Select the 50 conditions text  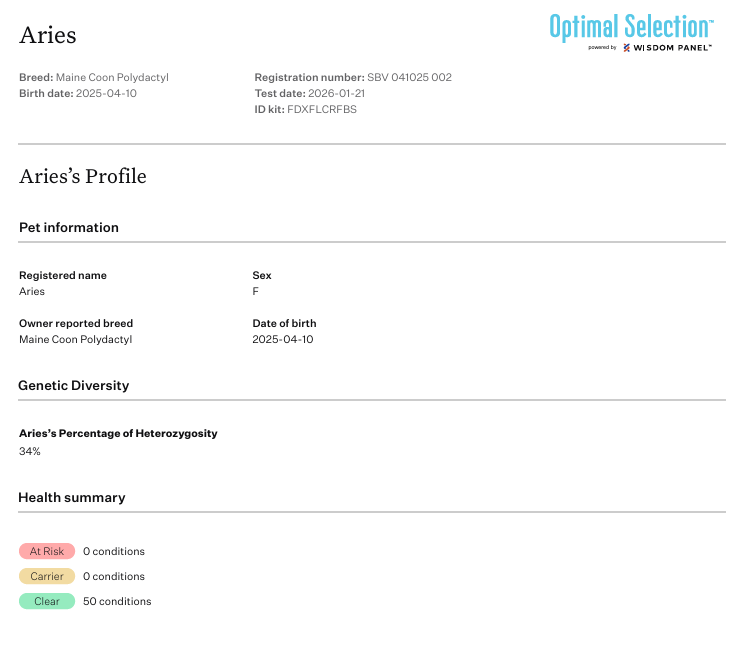(x=117, y=602)
